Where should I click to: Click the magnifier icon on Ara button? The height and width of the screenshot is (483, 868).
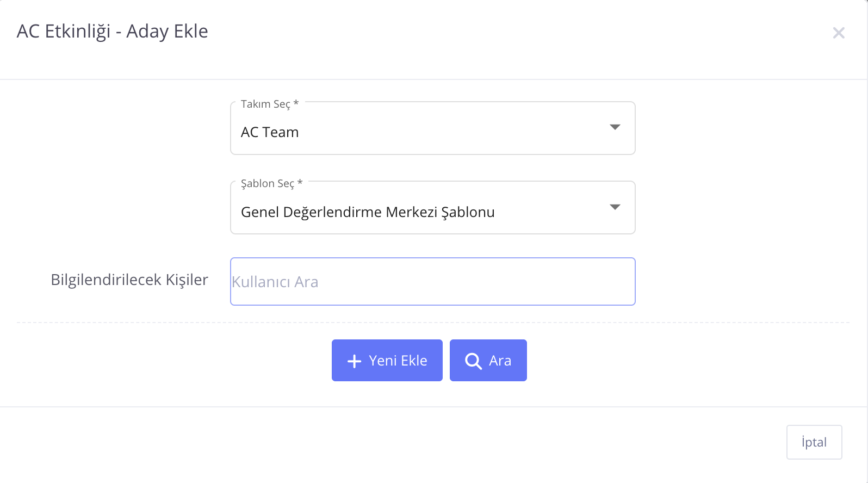tap(473, 361)
